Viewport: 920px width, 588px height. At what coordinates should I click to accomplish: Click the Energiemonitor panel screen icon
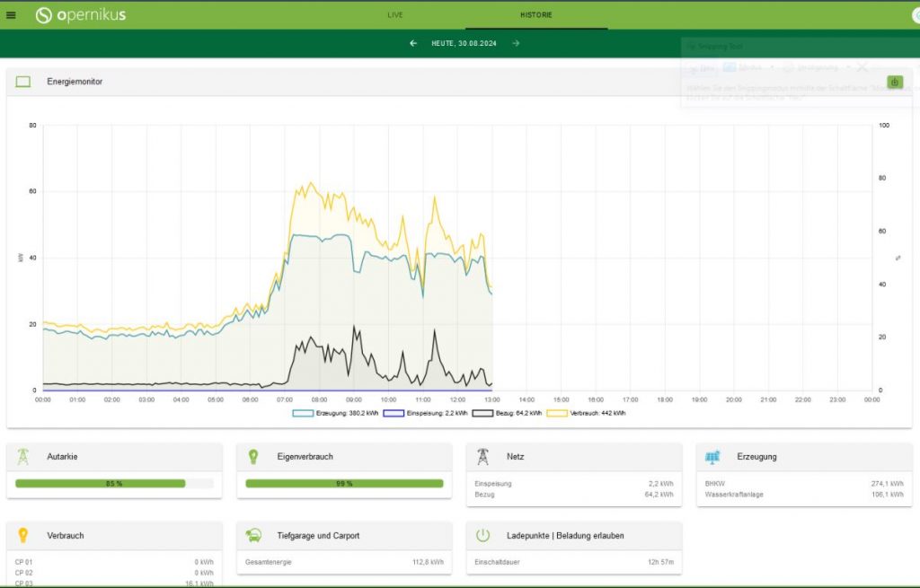click(x=22, y=82)
